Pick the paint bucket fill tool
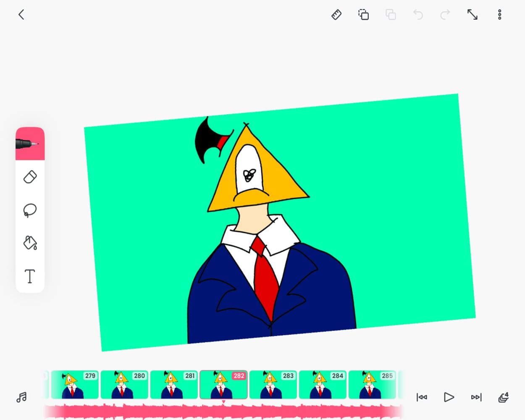 (30, 243)
